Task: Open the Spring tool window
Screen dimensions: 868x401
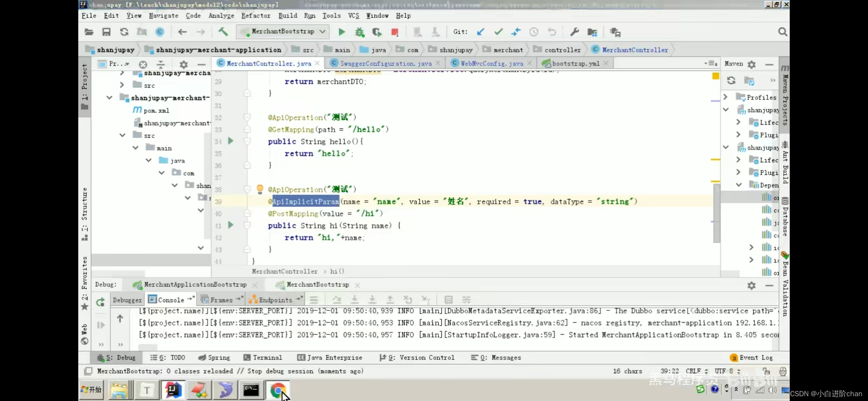Action: (x=214, y=358)
